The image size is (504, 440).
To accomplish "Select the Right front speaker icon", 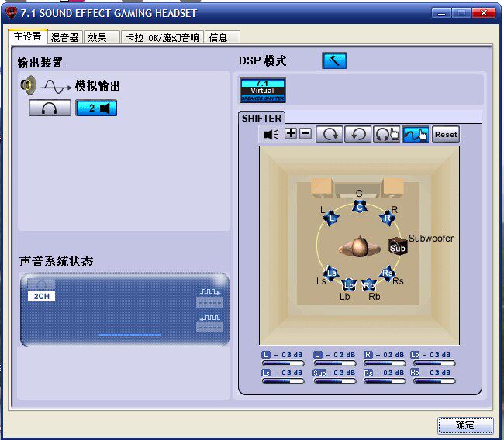I will [x=388, y=218].
